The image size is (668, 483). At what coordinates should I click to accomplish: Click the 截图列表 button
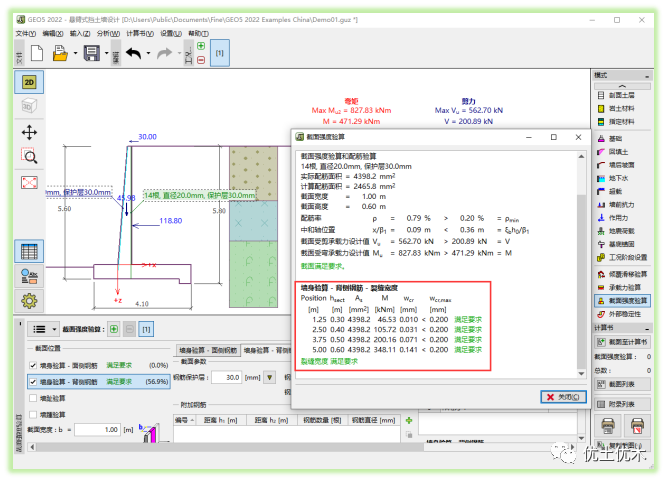coord(622,384)
